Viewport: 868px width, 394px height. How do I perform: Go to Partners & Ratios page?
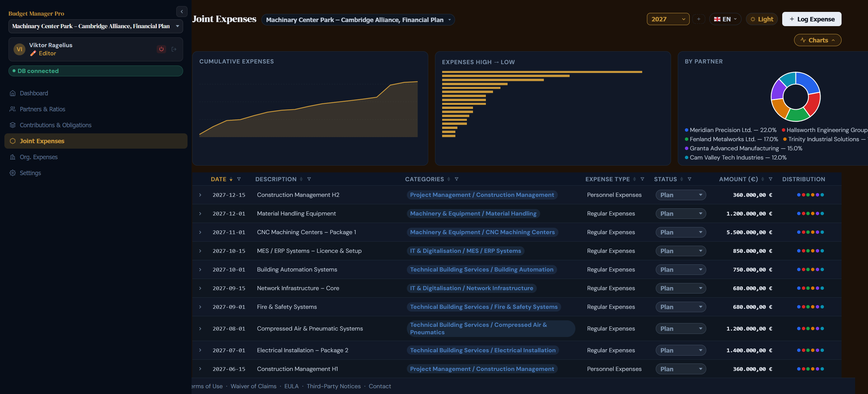(42, 109)
